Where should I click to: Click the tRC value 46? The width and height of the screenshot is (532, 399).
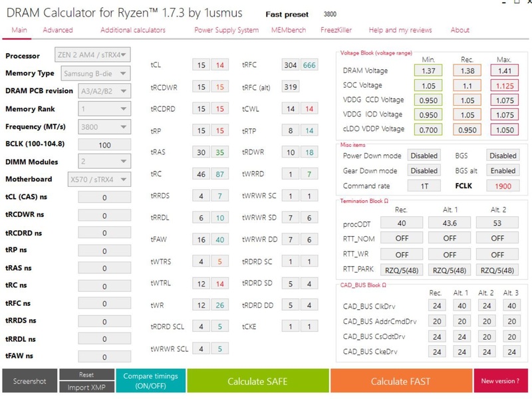coord(201,174)
